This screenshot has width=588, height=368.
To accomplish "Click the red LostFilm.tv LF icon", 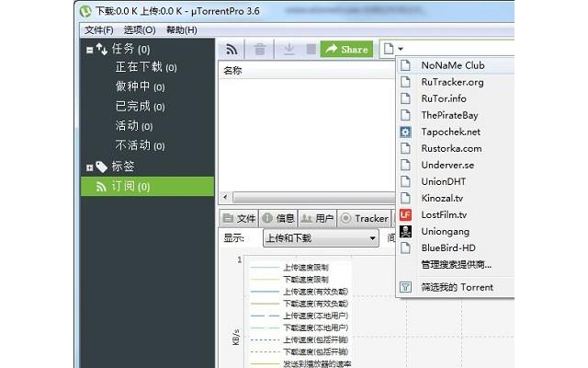I will point(405,214).
